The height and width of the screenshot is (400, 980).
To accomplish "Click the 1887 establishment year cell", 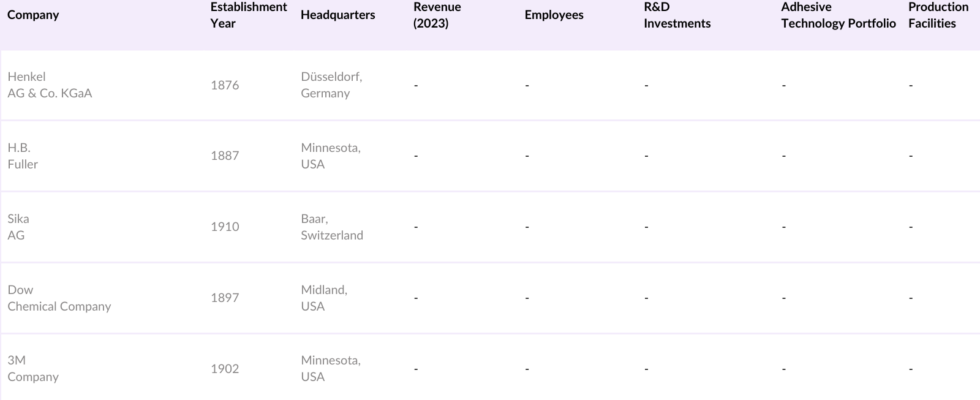I will [225, 156].
